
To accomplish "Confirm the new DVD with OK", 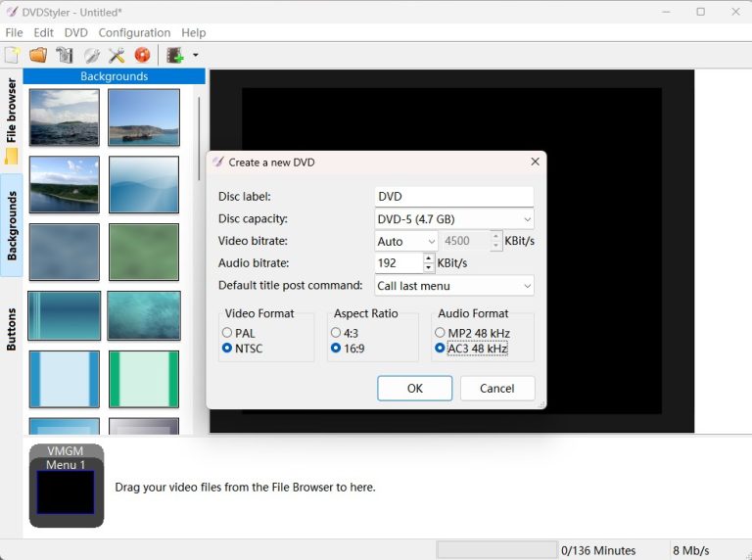I will pyautogui.click(x=415, y=389).
